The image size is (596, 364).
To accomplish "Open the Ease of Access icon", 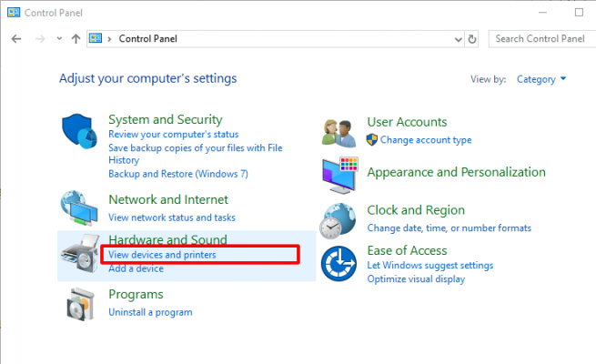I will click(339, 260).
